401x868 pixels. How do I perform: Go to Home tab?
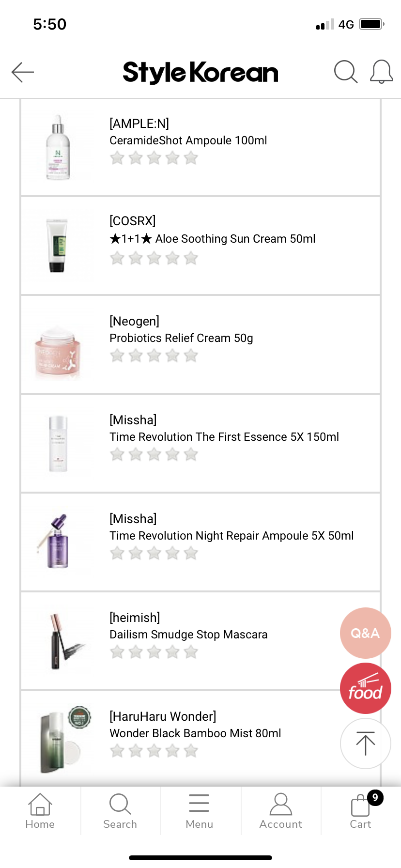pyautogui.click(x=40, y=810)
